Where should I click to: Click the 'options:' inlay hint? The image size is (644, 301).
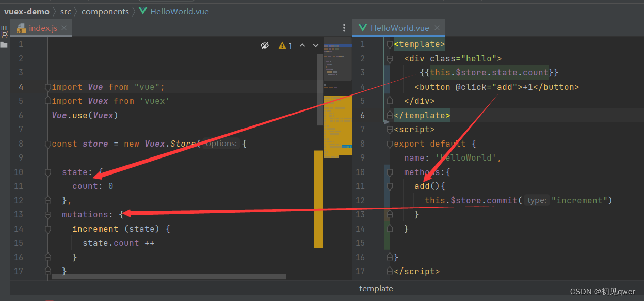tap(221, 144)
